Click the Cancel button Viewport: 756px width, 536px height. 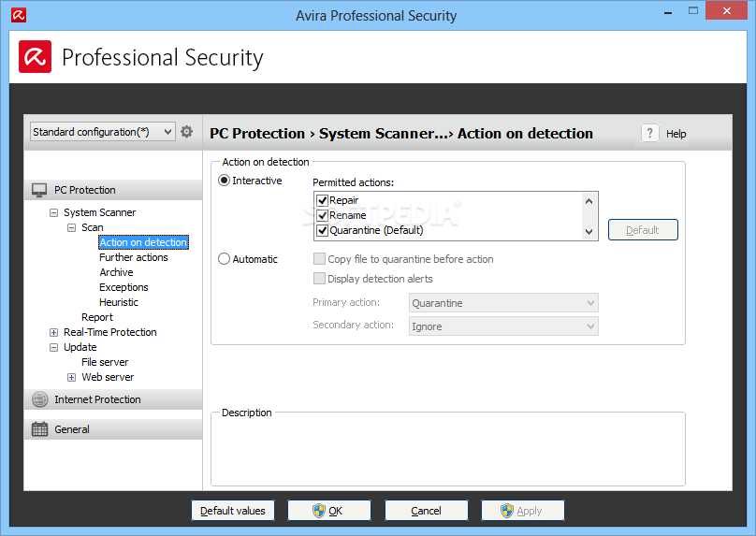pyautogui.click(x=427, y=511)
